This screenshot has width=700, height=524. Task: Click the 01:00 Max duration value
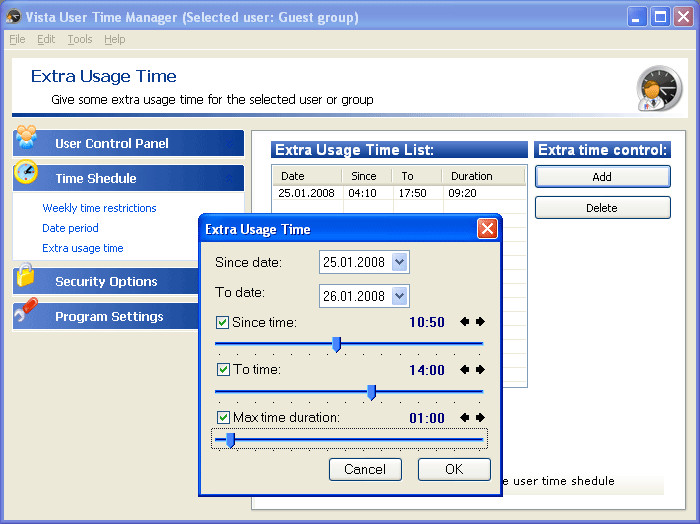point(427,418)
